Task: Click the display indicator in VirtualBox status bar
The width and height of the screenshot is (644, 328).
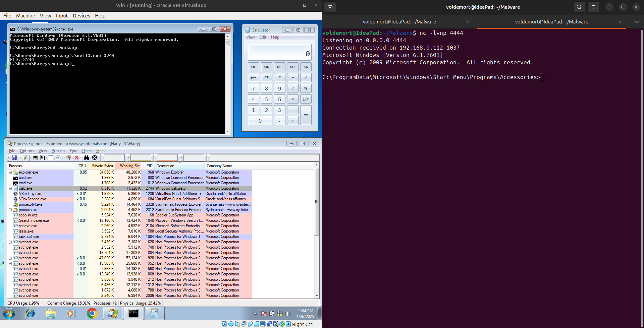Action: [x=263, y=324]
